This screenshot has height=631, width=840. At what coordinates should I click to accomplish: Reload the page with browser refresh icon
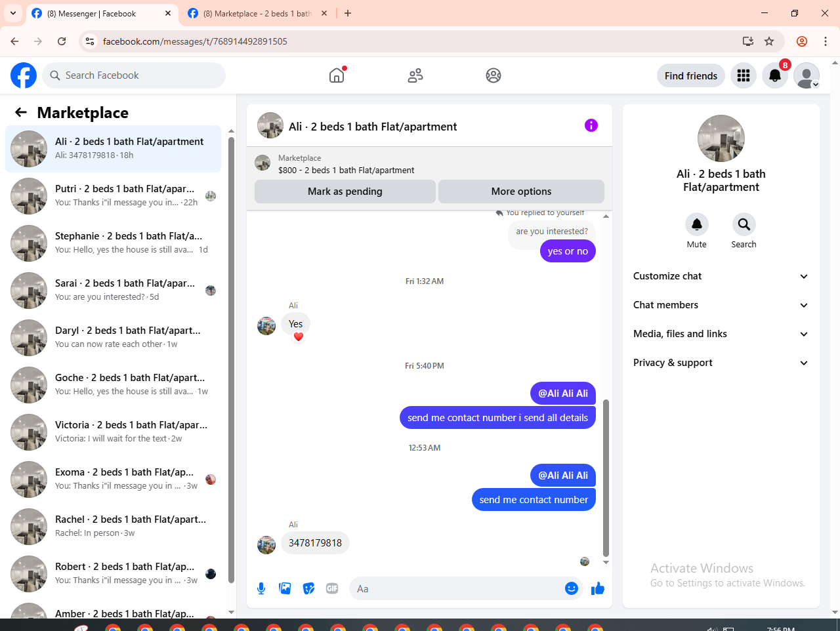[x=62, y=41]
